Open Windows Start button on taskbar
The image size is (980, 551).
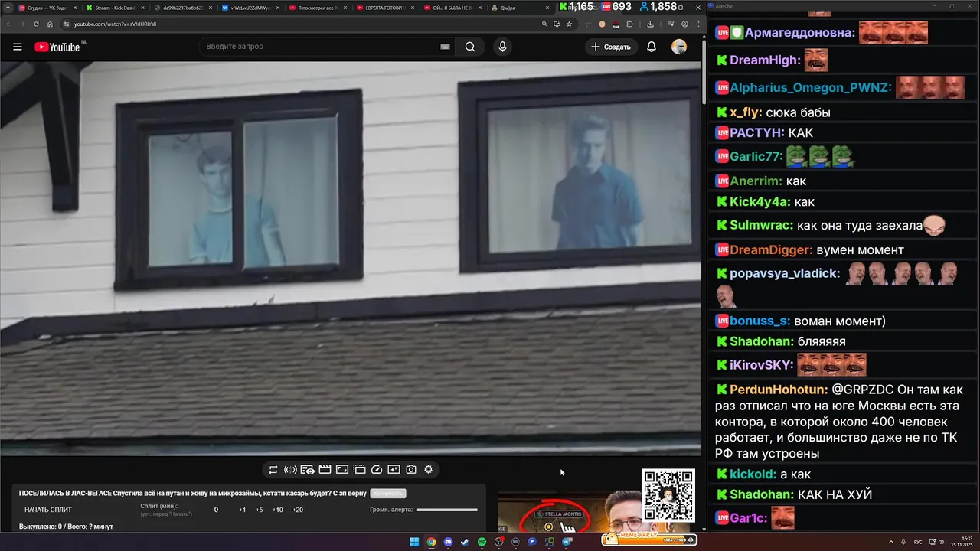(414, 542)
